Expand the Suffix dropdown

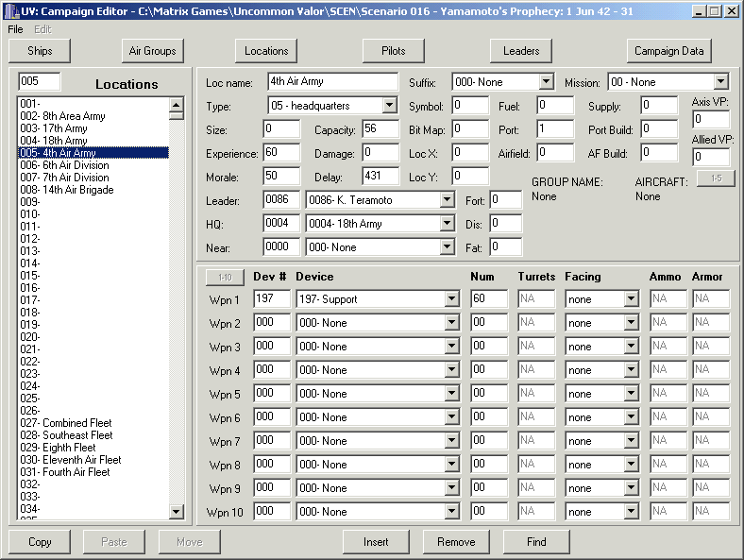pyautogui.click(x=547, y=81)
